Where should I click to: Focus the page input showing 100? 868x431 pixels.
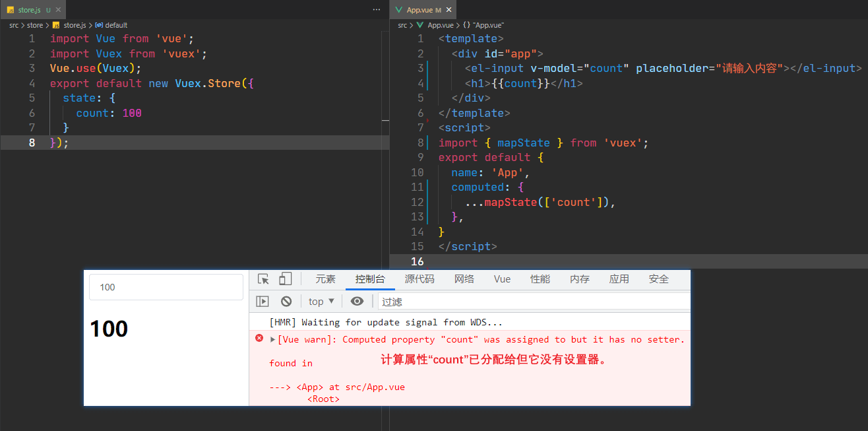tap(166, 287)
